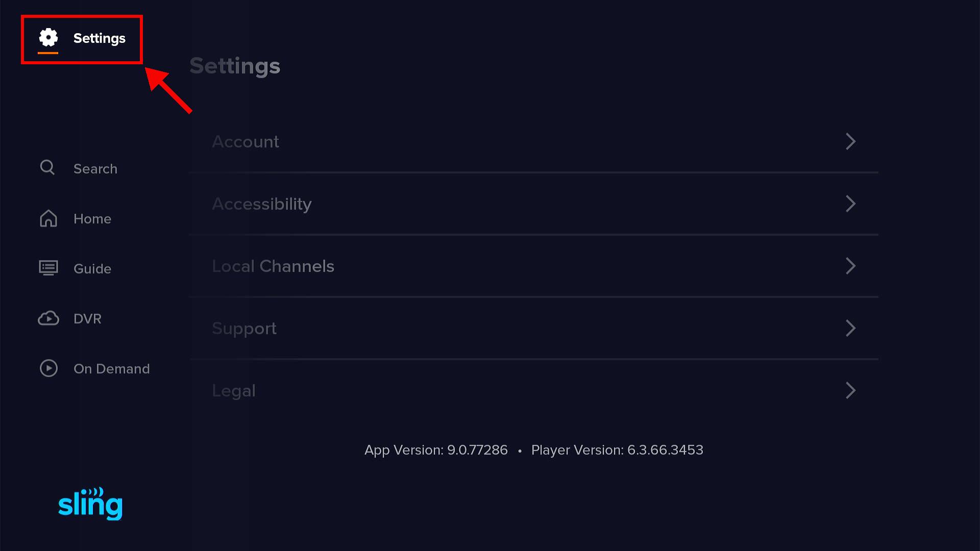
Task: Open the On Demand menu entry
Action: 112,368
